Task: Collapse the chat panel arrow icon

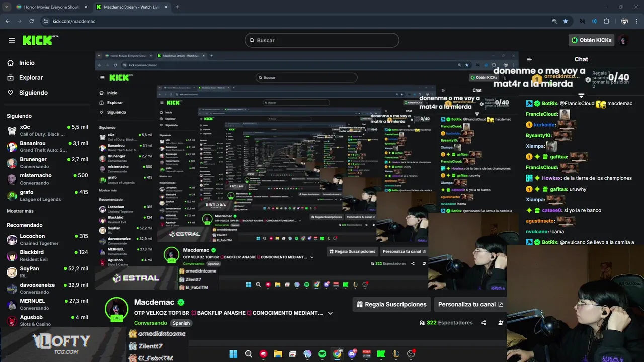Action: coord(529,59)
